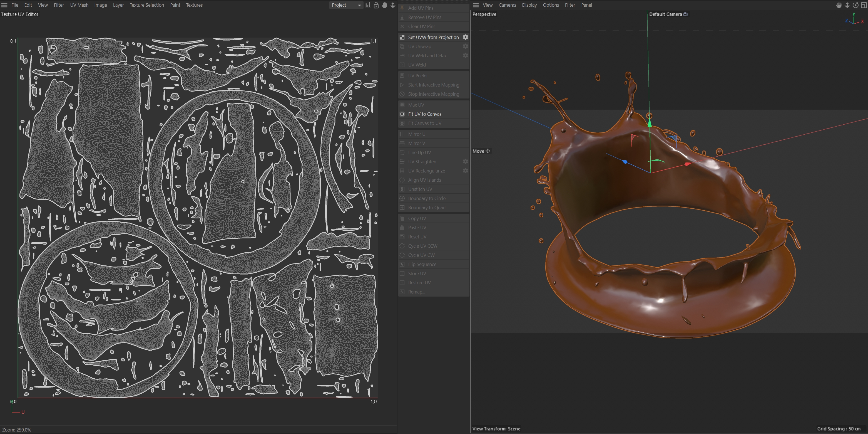
Task: Open the Display menu in viewport
Action: 529,5
